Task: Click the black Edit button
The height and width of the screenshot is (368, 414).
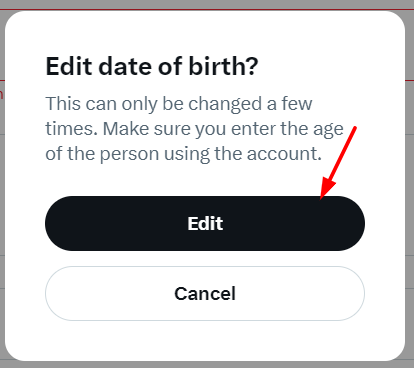Action: click(205, 223)
